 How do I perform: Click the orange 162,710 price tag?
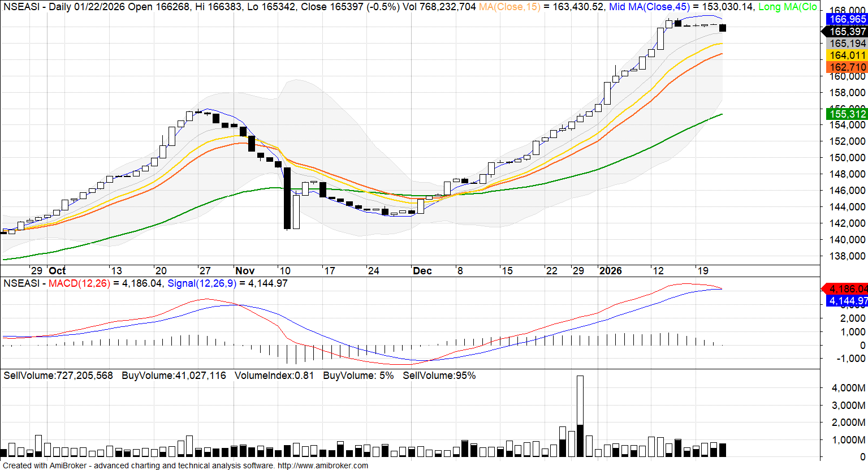[x=847, y=67]
